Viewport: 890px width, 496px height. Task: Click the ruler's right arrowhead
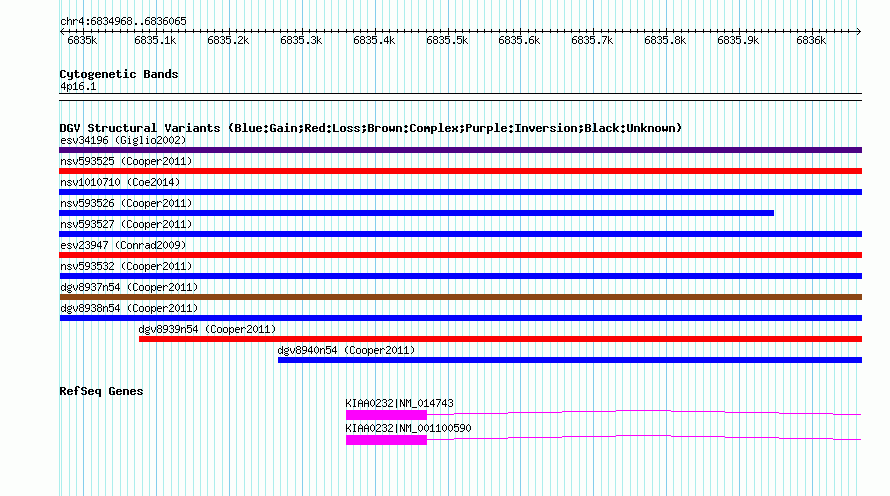click(859, 32)
